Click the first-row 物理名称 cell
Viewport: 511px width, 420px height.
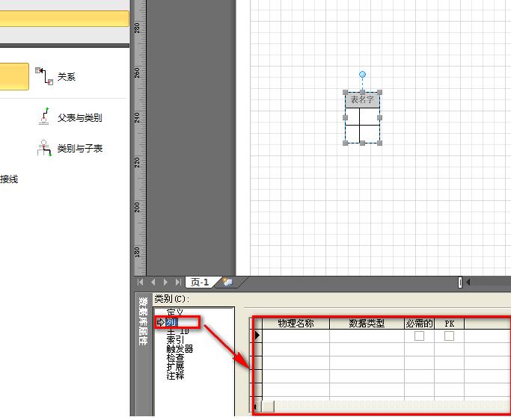click(296, 336)
